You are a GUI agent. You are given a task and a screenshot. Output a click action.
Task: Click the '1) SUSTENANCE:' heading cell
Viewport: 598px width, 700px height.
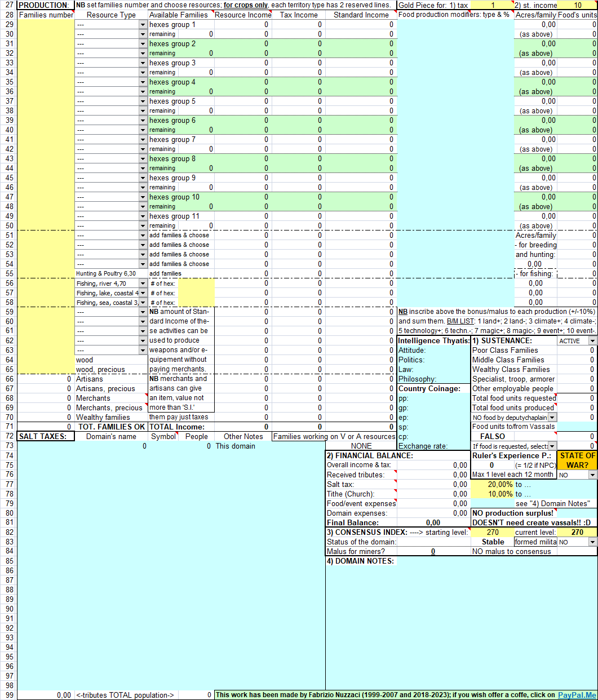[513, 341]
